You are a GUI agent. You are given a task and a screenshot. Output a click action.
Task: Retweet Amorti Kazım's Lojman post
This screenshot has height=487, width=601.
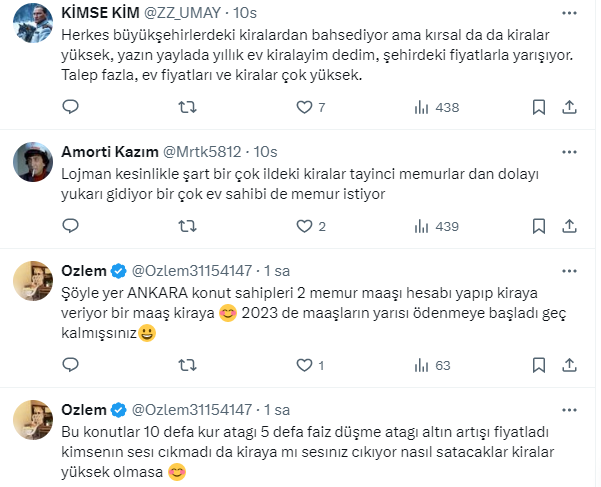tap(186, 227)
